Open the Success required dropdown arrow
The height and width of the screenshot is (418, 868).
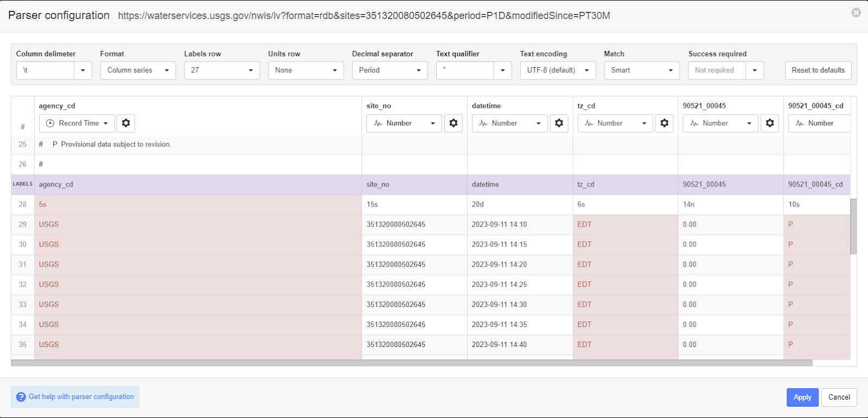click(755, 70)
